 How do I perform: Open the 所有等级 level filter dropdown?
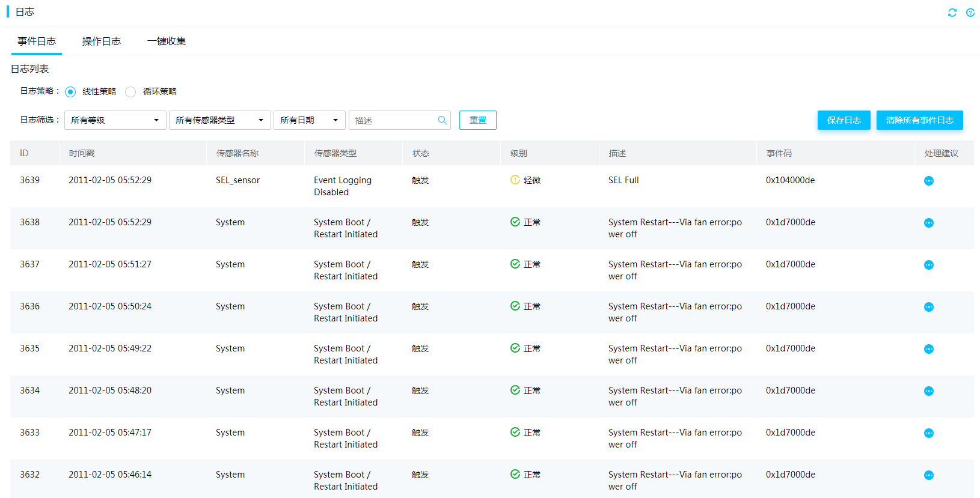(115, 120)
